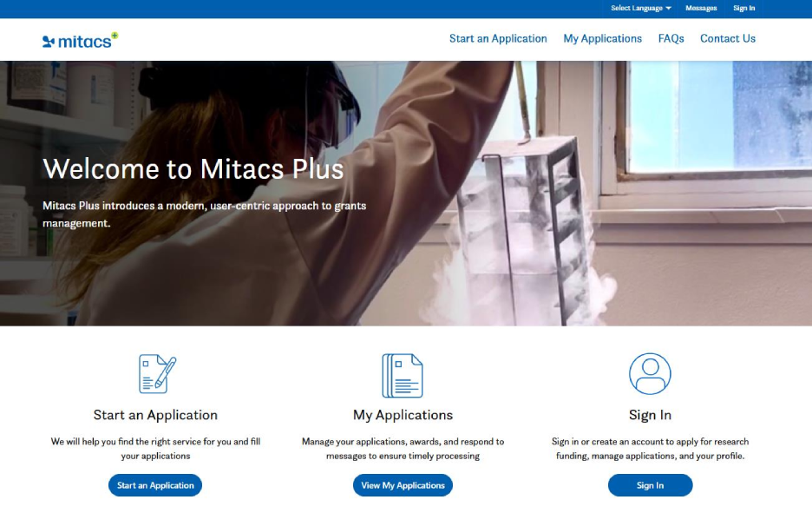Click the hero banner tagline about grants management

point(205,214)
